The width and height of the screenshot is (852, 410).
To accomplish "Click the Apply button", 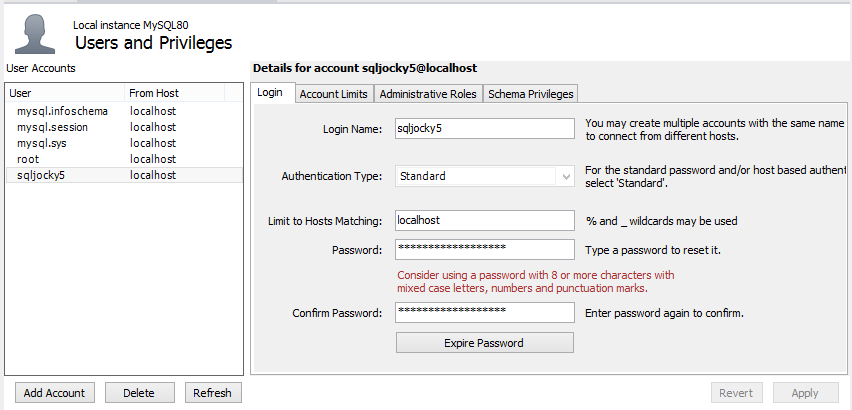I will [805, 393].
